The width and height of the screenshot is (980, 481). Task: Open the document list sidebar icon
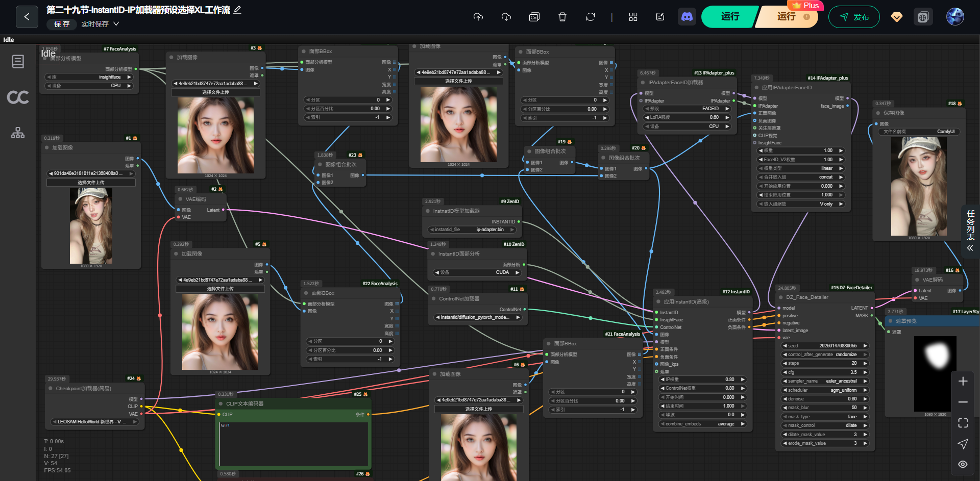click(x=18, y=62)
